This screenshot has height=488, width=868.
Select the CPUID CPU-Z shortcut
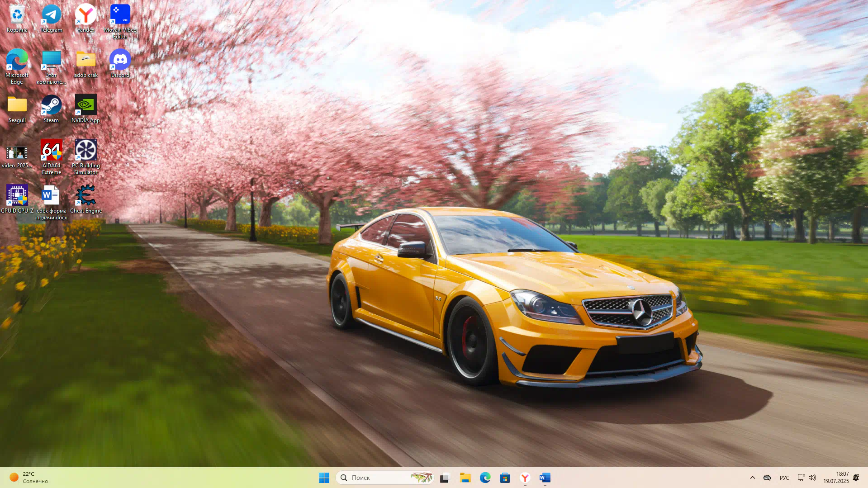(17, 199)
